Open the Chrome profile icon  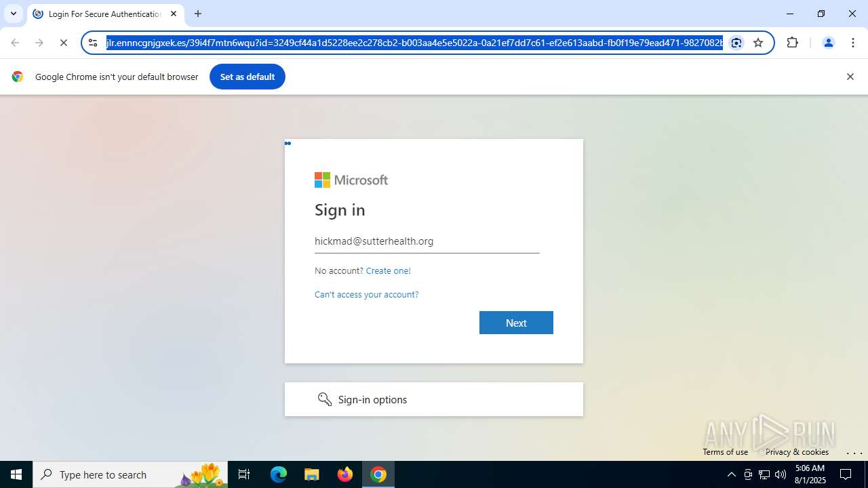click(x=828, y=43)
